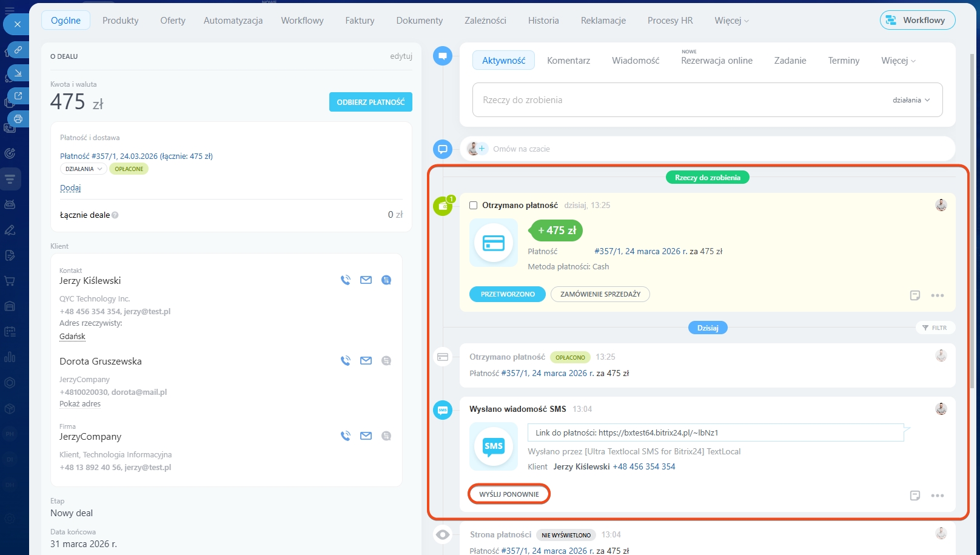Viewport: 980px width, 555px height.
Task: Click the ODBIERZ PŁATNOŚĆ button
Action: (x=371, y=102)
